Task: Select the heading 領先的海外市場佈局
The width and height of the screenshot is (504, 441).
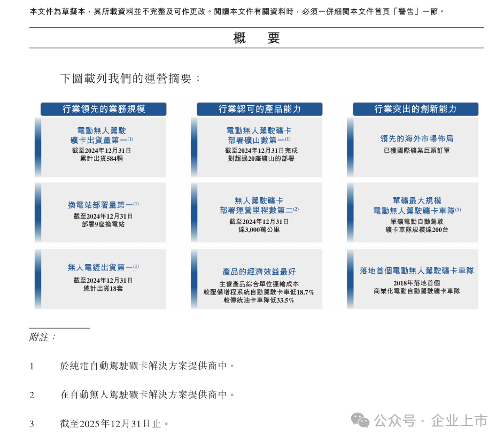Action: pyautogui.click(x=416, y=138)
